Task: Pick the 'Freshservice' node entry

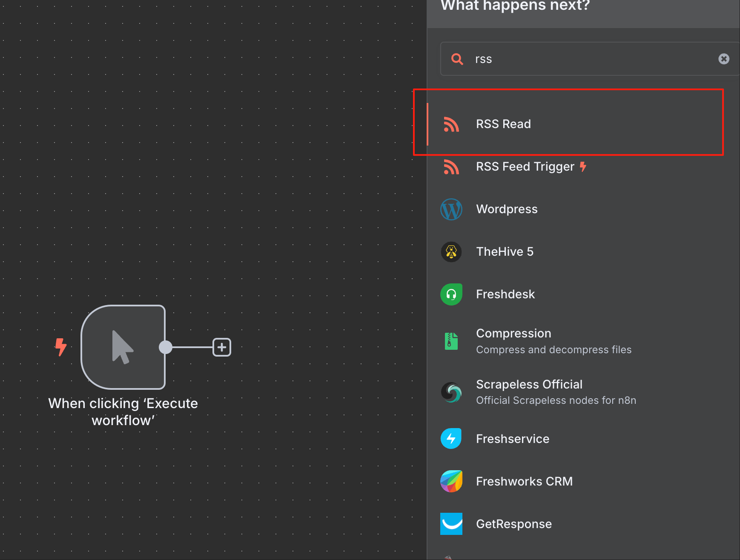Action: [583, 439]
